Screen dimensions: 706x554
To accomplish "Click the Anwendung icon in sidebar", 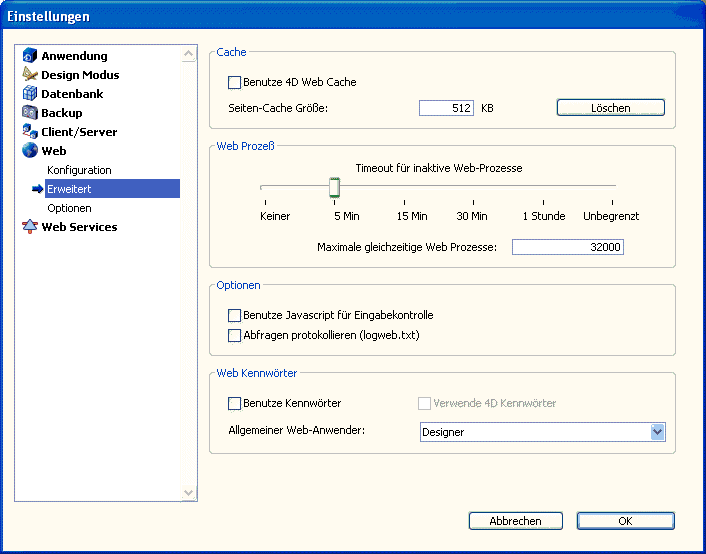I will [30, 56].
